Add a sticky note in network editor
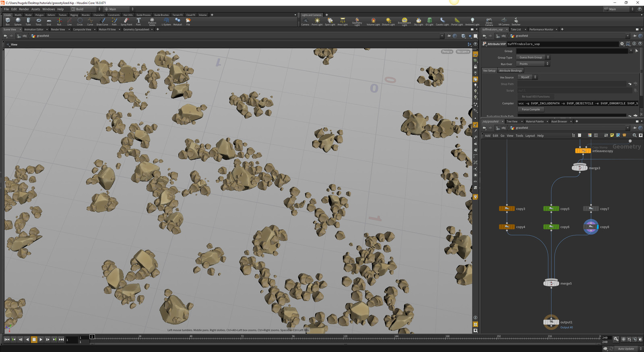644x352 pixels. 612,136
